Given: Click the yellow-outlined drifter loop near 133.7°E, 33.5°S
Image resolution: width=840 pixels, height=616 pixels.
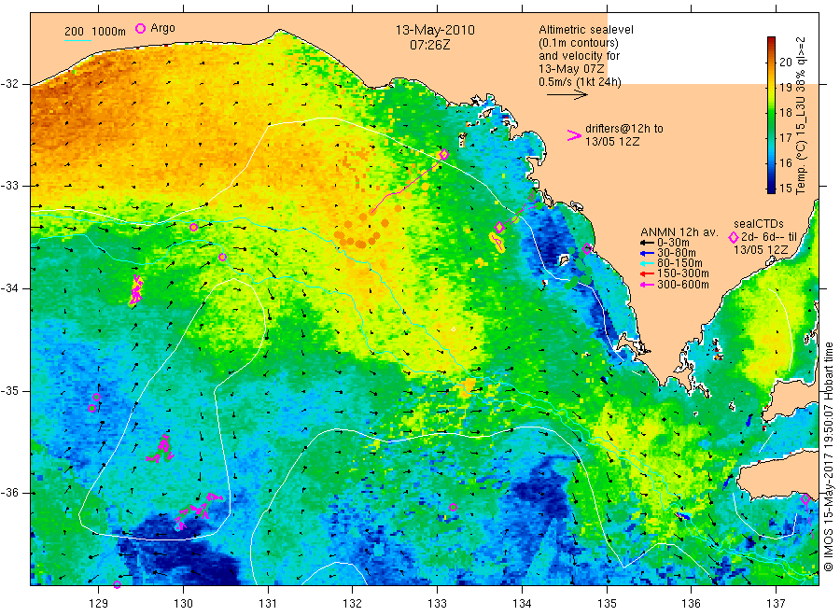Looking at the screenshot, I should [497, 242].
